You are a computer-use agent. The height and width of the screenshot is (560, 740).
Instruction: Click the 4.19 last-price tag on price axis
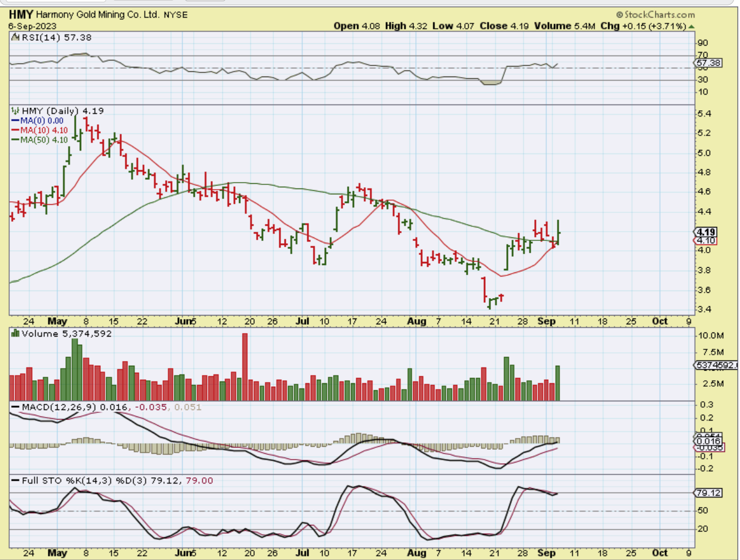click(706, 232)
